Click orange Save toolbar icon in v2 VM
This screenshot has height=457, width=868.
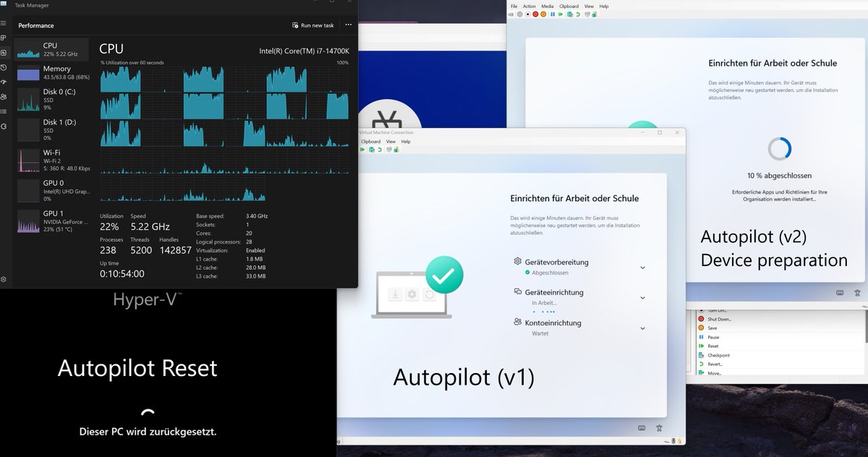pyautogui.click(x=543, y=14)
